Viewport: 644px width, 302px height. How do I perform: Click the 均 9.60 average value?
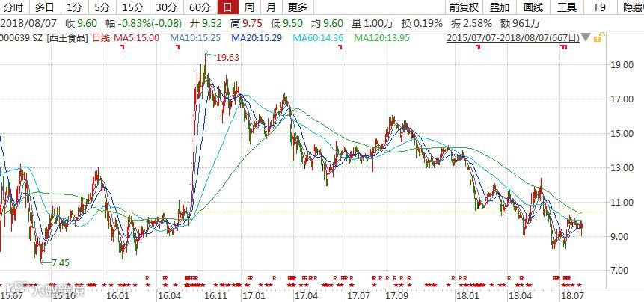[x=328, y=23]
